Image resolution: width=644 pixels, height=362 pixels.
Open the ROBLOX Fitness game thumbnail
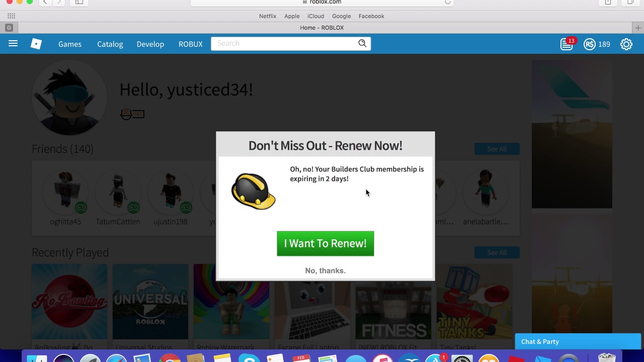click(393, 302)
